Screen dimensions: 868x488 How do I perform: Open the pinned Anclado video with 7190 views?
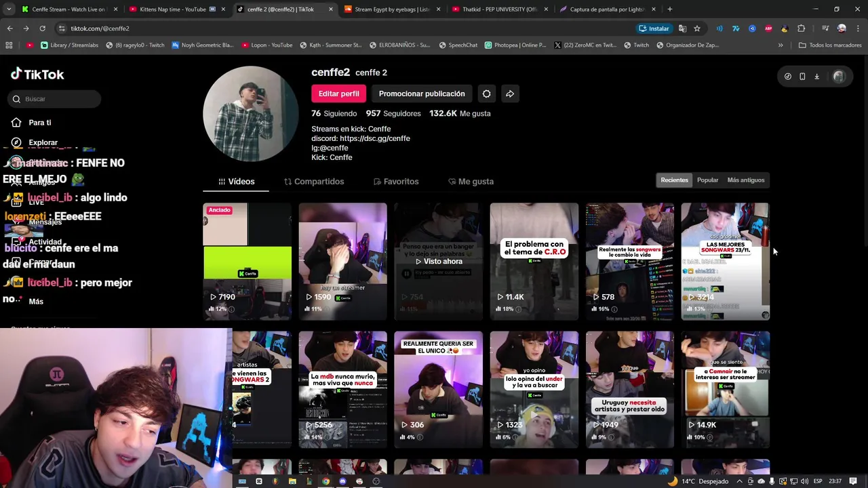(x=248, y=262)
